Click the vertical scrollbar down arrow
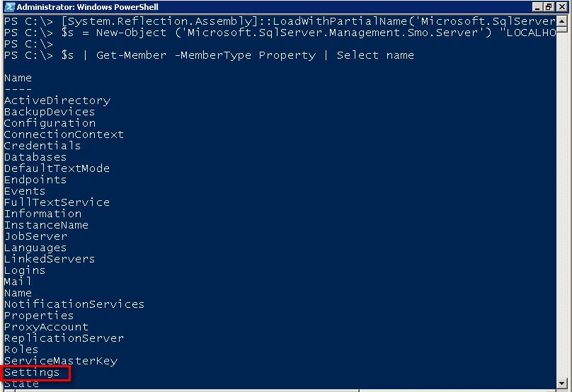 click(562, 384)
